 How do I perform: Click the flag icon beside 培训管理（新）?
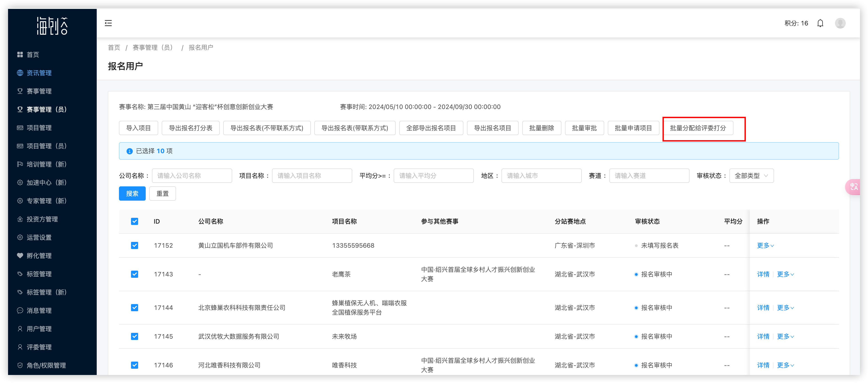pos(20,164)
